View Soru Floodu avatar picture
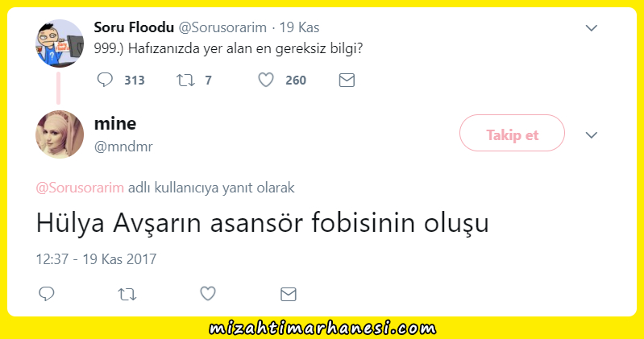The image size is (644, 339). coord(60,43)
